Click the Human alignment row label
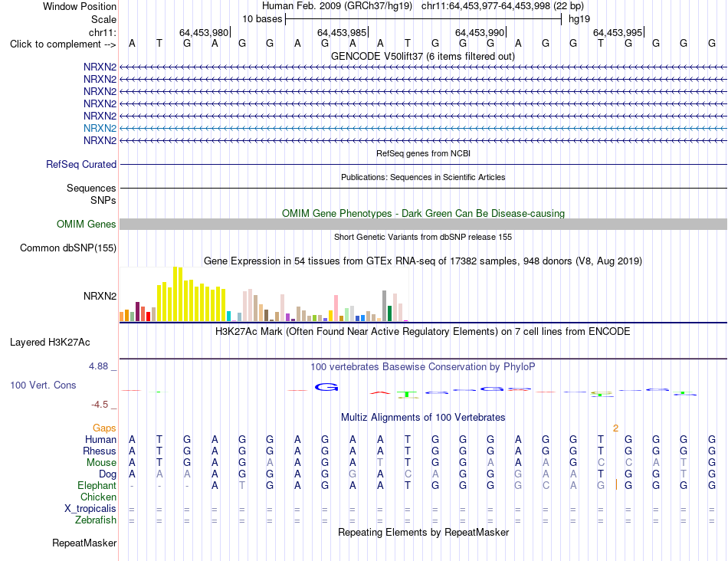The width and height of the screenshot is (728, 561). (x=100, y=440)
